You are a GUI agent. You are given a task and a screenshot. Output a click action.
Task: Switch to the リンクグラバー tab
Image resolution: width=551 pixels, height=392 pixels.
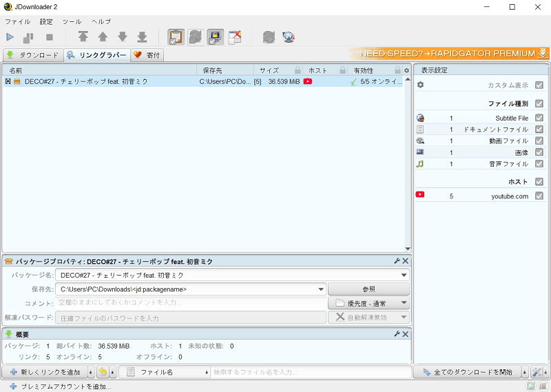click(97, 55)
